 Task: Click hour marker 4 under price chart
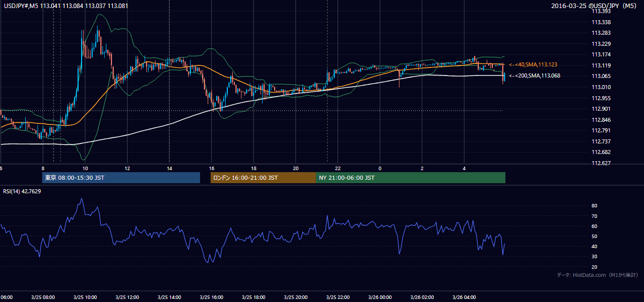tap(464, 169)
